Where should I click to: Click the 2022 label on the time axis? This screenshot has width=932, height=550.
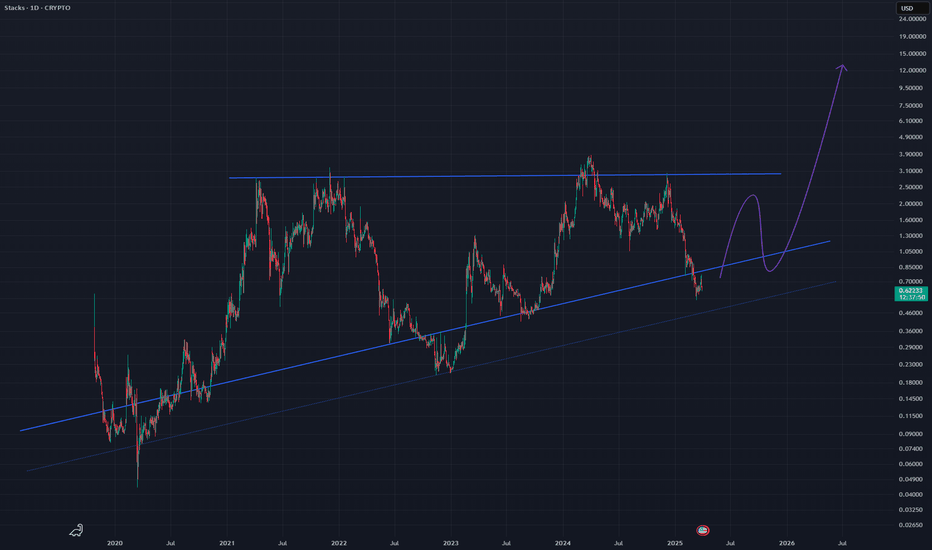[x=339, y=541]
